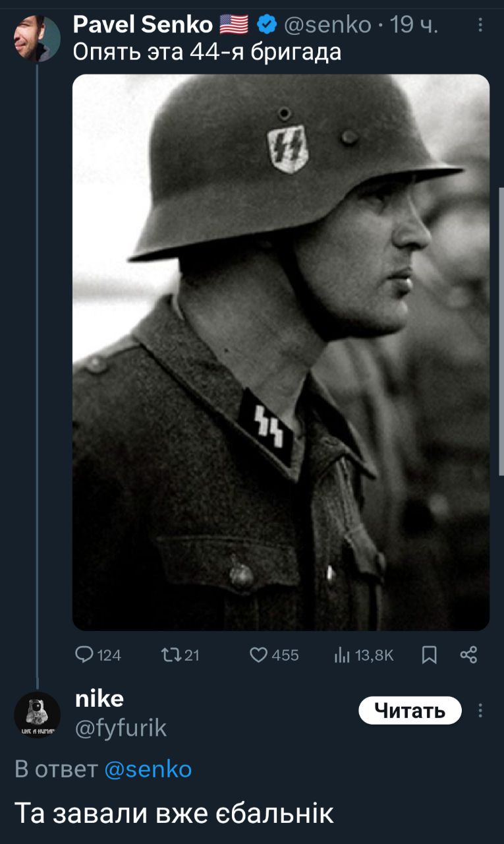Open the @fyfurik handle
The height and width of the screenshot is (844, 504).
(x=121, y=728)
